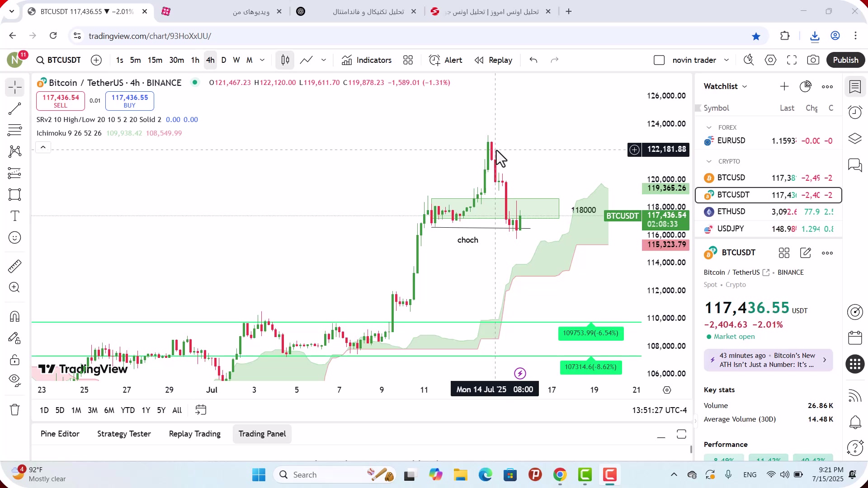
Task: Switch to daily D timeframe
Action: tap(224, 60)
